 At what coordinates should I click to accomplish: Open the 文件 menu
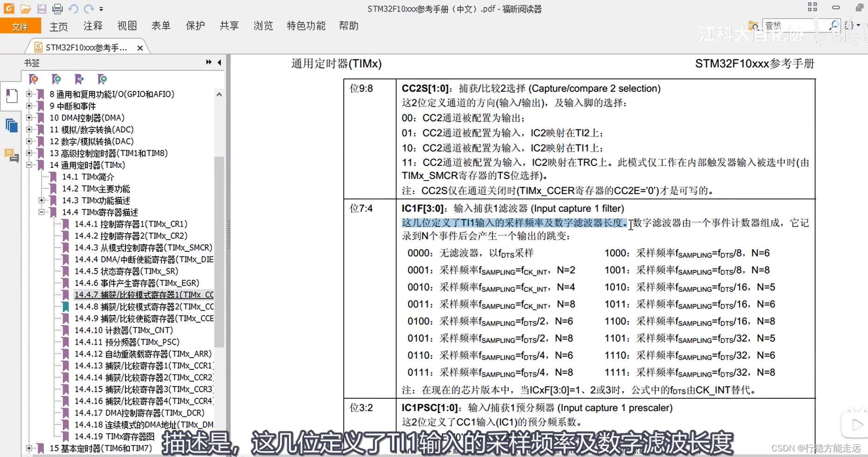tap(20, 26)
